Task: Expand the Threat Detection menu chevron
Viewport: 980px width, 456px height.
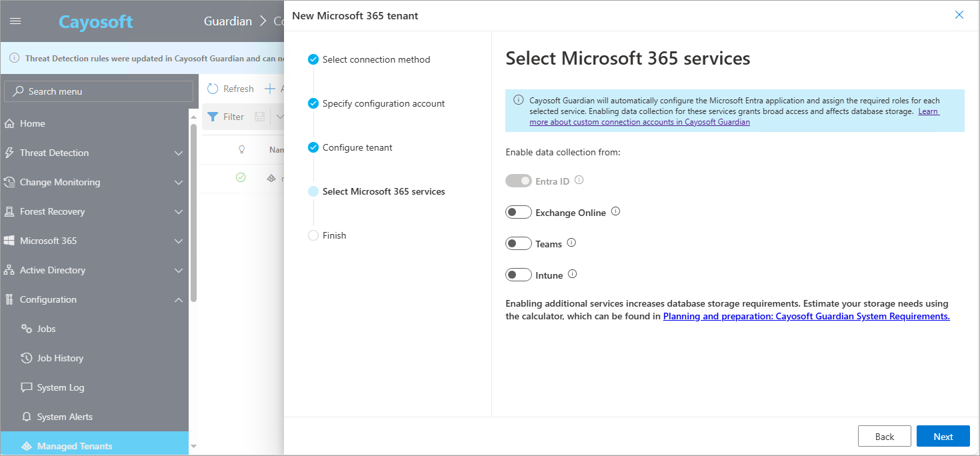Action: 179,153
